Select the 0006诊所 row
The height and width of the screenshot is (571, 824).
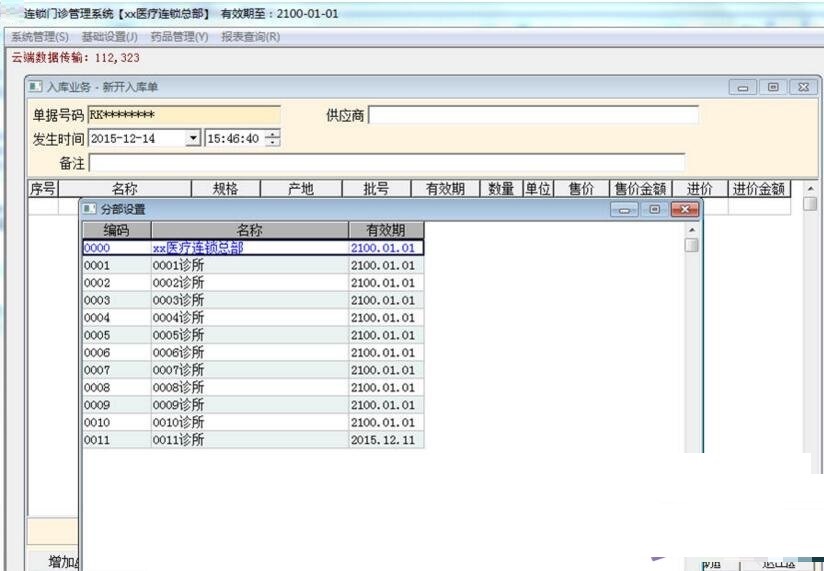[x=253, y=352]
